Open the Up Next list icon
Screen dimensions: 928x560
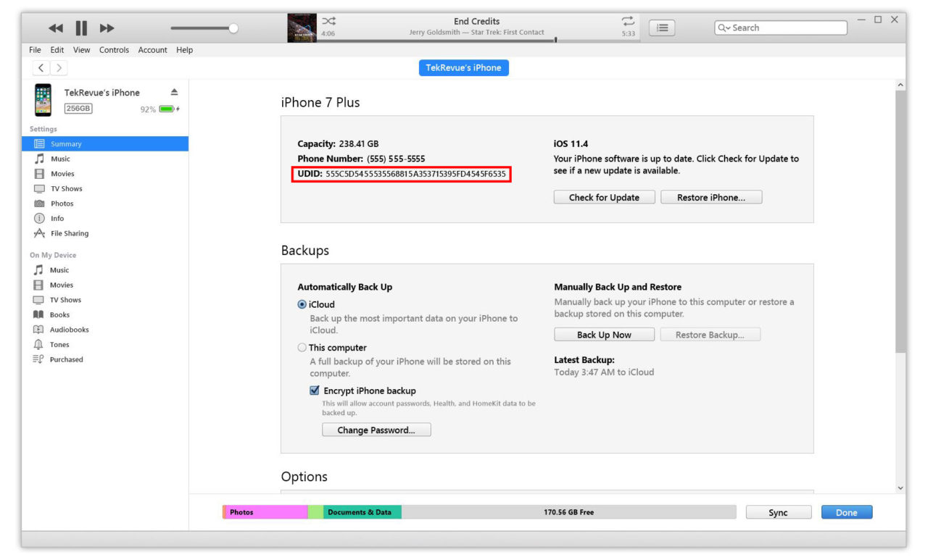pyautogui.click(x=661, y=28)
